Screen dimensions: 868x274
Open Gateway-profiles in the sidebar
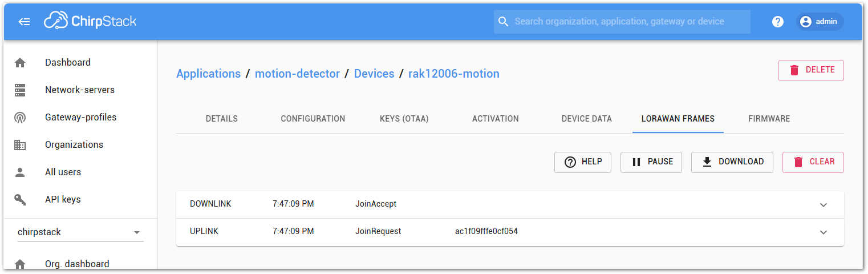pyautogui.click(x=80, y=118)
